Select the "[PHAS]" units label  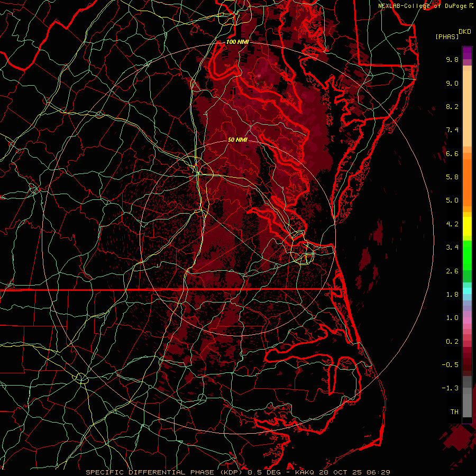pyautogui.click(x=447, y=36)
